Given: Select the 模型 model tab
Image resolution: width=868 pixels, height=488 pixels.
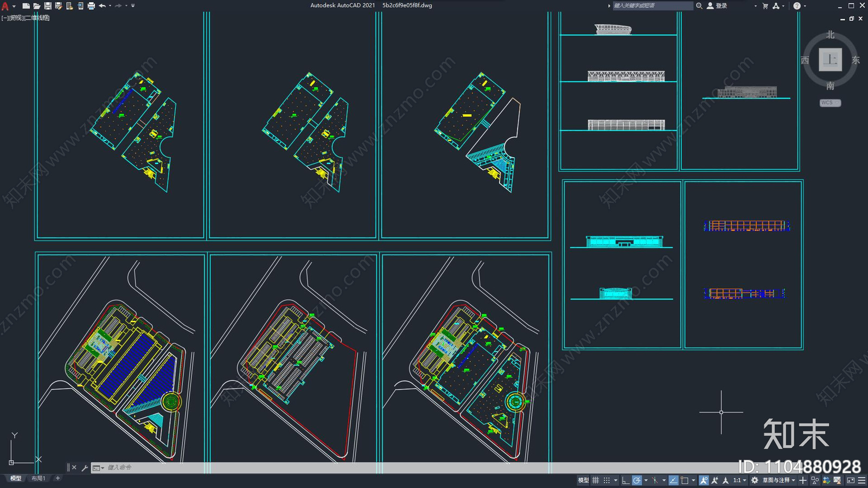Looking at the screenshot, I should [x=16, y=478].
